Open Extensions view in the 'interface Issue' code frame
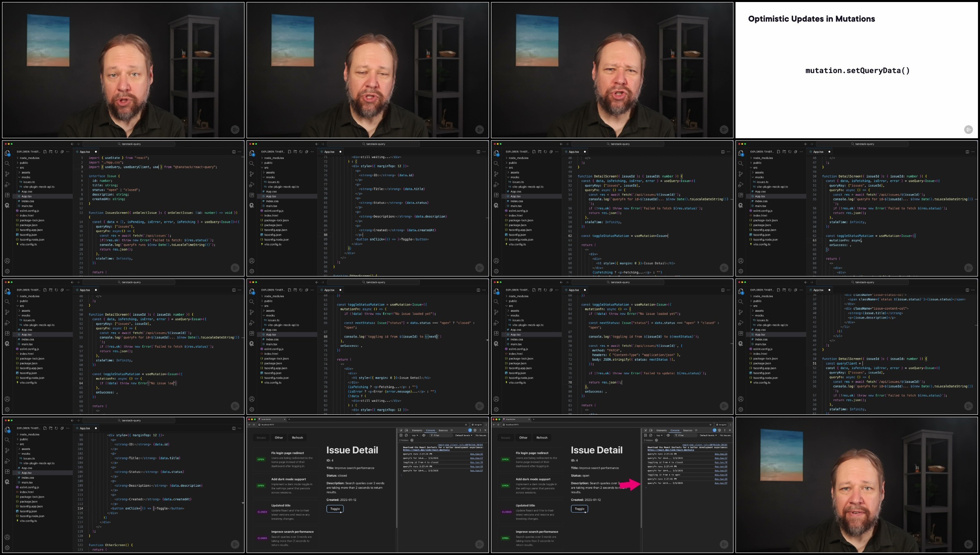 [x=7, y=195]
